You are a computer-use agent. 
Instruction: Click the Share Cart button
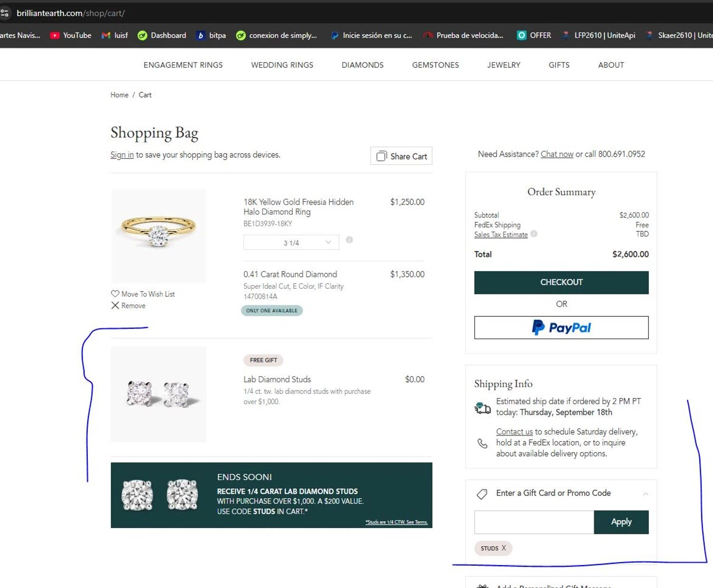coord(401,156)
